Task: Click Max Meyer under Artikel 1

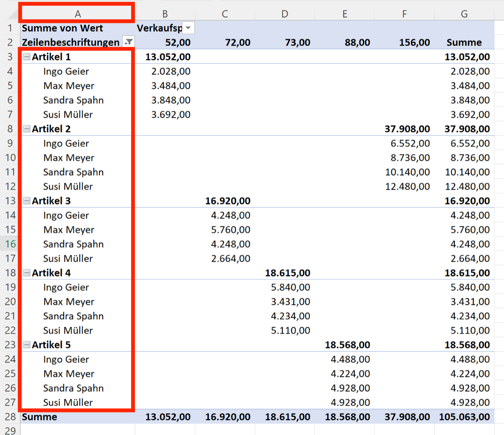Action: (x=69, y=86)
